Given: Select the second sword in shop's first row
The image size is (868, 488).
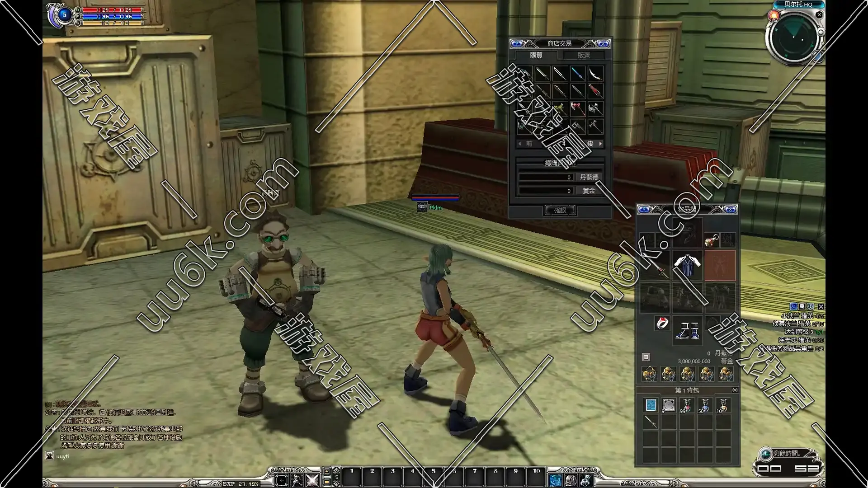Looking at the screenshot, I should coord(542,73).
